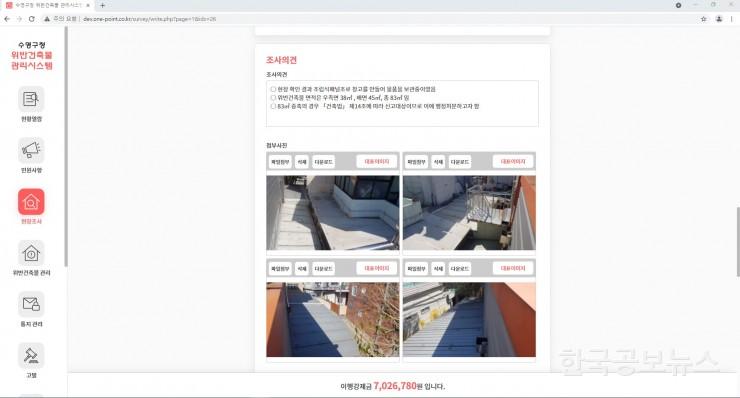Open the 고발 gavel icon
This screenshot has height=398, width=740.
point(31,356)
